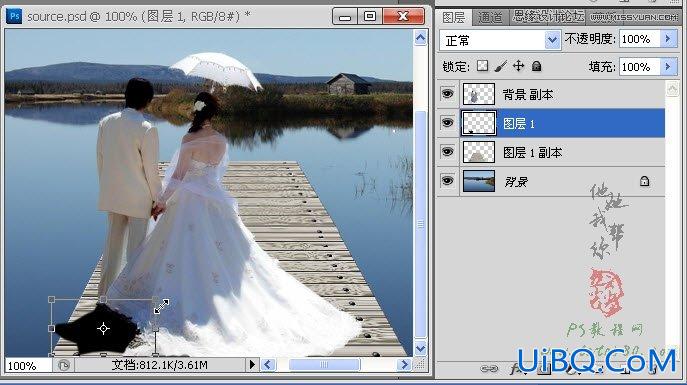Click the 不透明度: label
The image size is (687, 385).
coord(590,39)
